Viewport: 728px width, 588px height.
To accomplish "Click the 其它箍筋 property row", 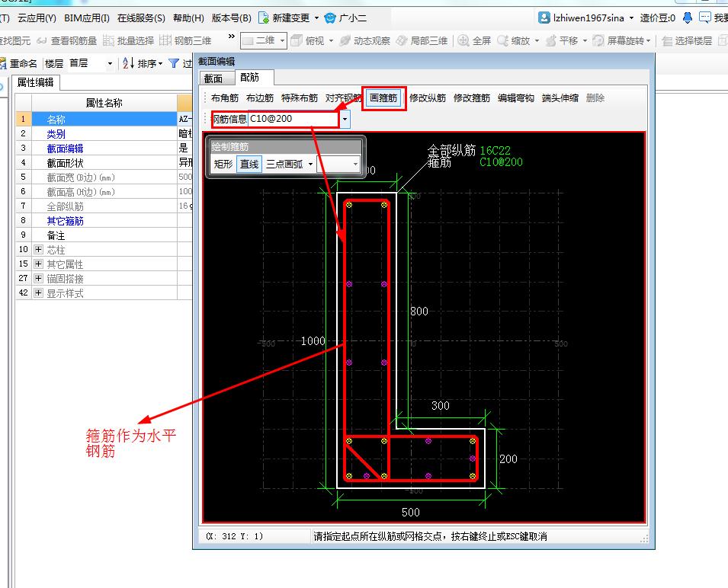I will 104,221.
